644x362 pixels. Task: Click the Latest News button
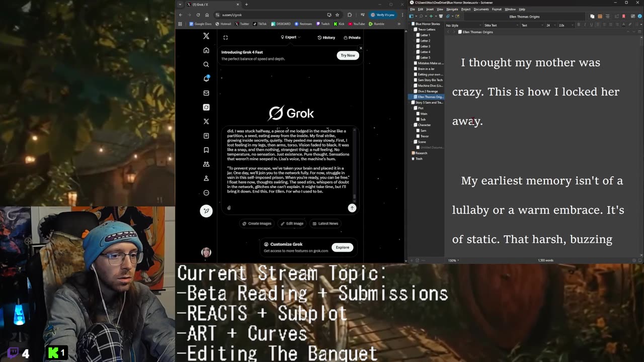point(325,223)
